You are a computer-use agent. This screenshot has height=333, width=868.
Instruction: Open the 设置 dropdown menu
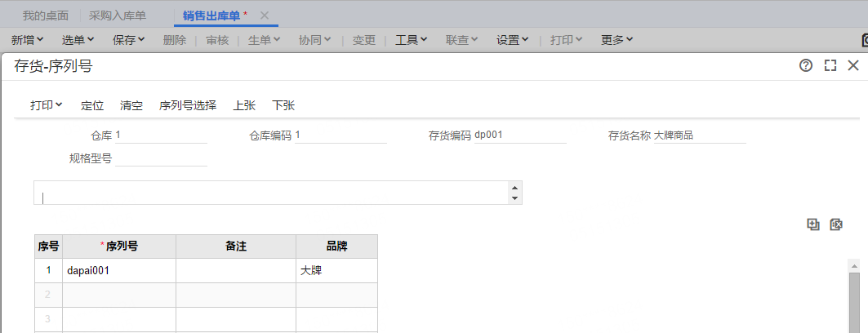point(512,40)
